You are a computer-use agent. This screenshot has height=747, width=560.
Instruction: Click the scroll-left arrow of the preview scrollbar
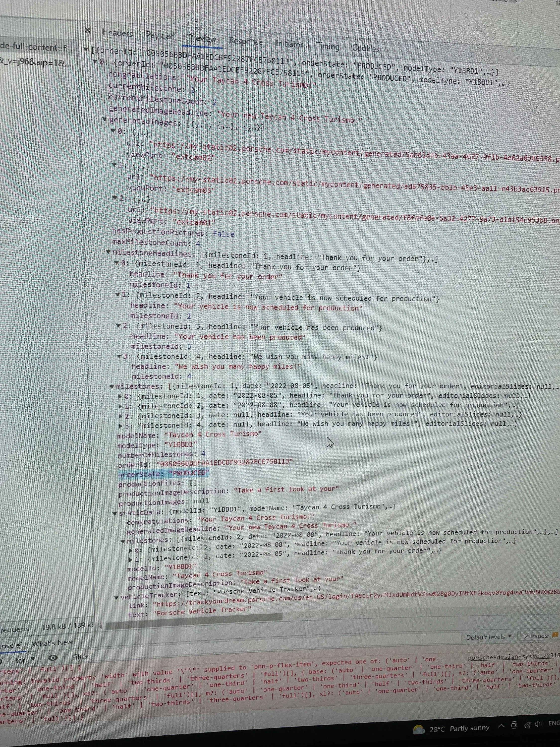coord(101,626)
